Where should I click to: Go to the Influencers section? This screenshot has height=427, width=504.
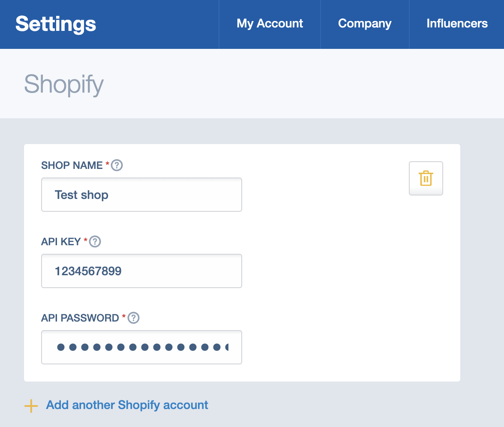point(457,24)
